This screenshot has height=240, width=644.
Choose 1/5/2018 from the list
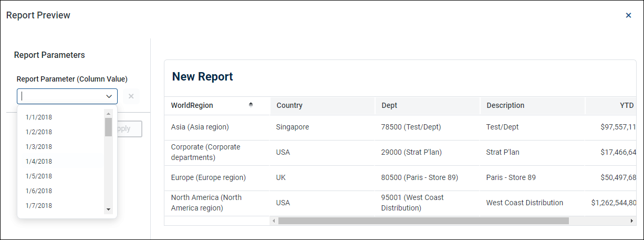(x=39, y=176)
